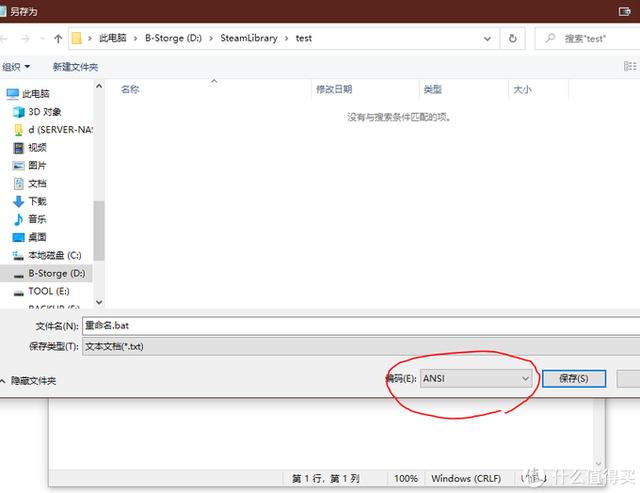This screenshot has width=640, height=493.
Task: Open the 保存类型 dropdown
Action: point(361,346)
